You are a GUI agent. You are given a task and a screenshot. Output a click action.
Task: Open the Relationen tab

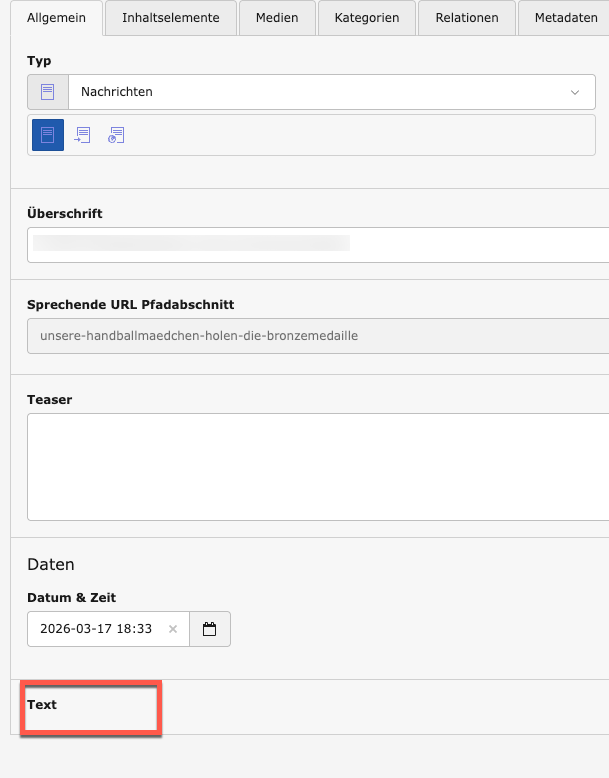[467, 18]
